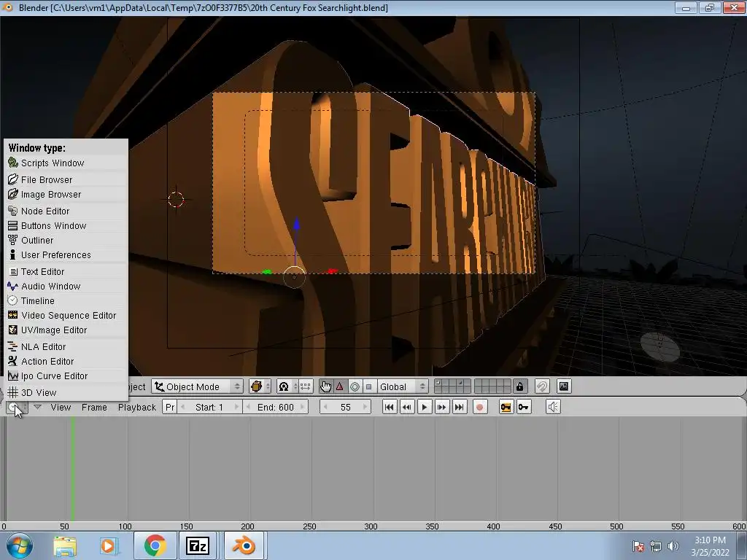The height and width of the screenshot is (560, 747).
Task: Click the delete keyframe key icon
Action: (x=524, y=407)
